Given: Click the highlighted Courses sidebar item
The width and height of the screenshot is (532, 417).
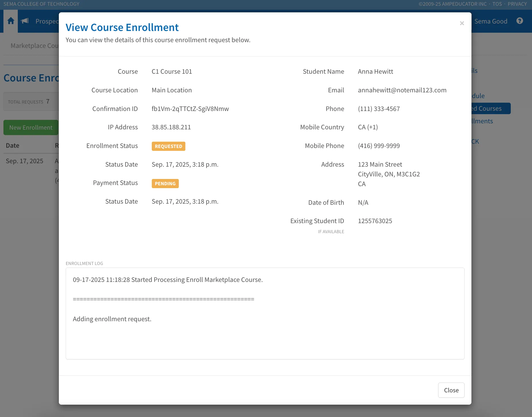Looking at the screenshot, I should pos(491,108).
